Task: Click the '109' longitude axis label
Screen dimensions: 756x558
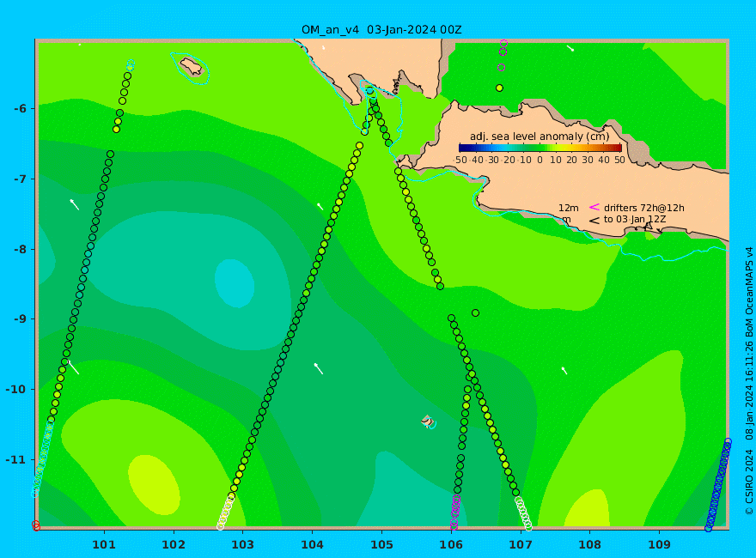Action: tap(659, 545)
